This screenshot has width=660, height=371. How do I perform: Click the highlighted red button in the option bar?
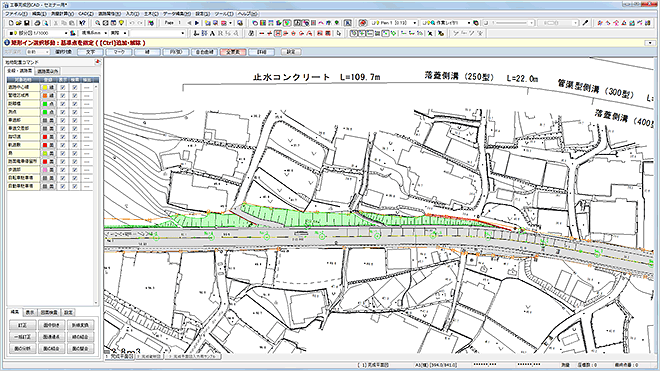233,52
